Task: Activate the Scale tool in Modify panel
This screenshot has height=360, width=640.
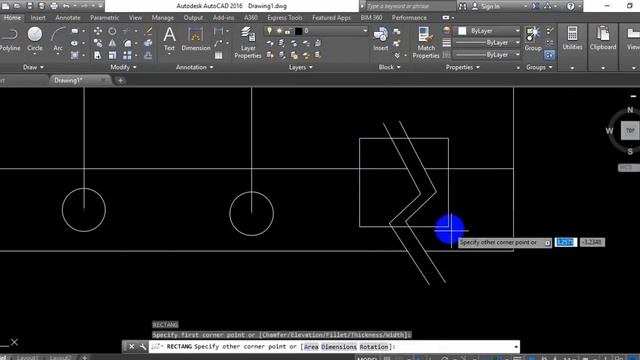Action: point(112,55)
